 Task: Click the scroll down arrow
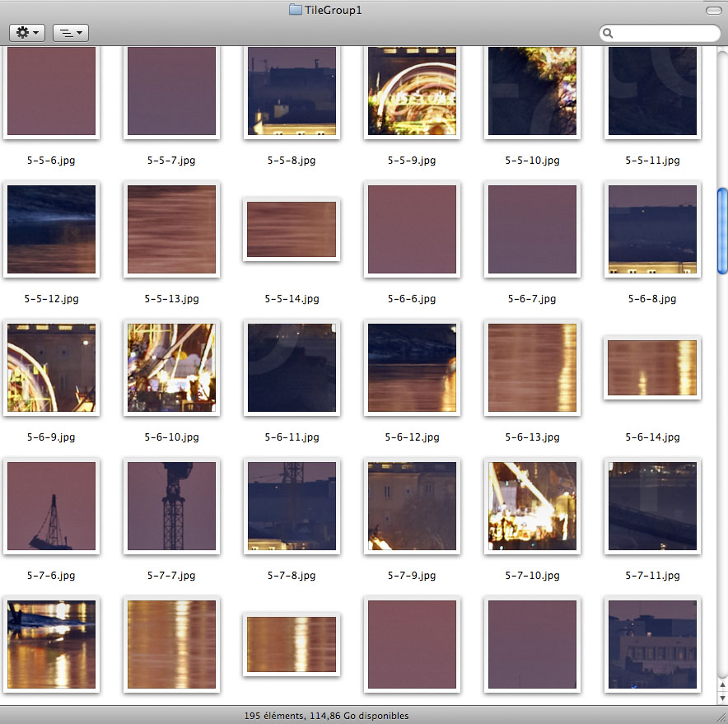pos(722,698)
